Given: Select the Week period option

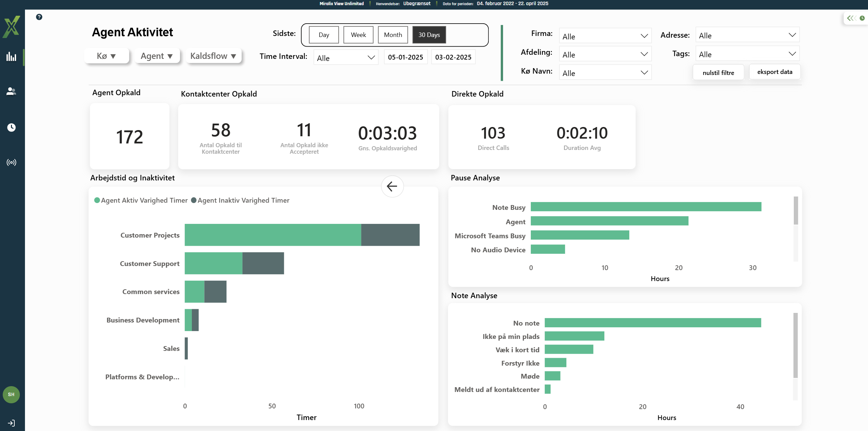Looking at the screenshot, I should coord(358,35).
